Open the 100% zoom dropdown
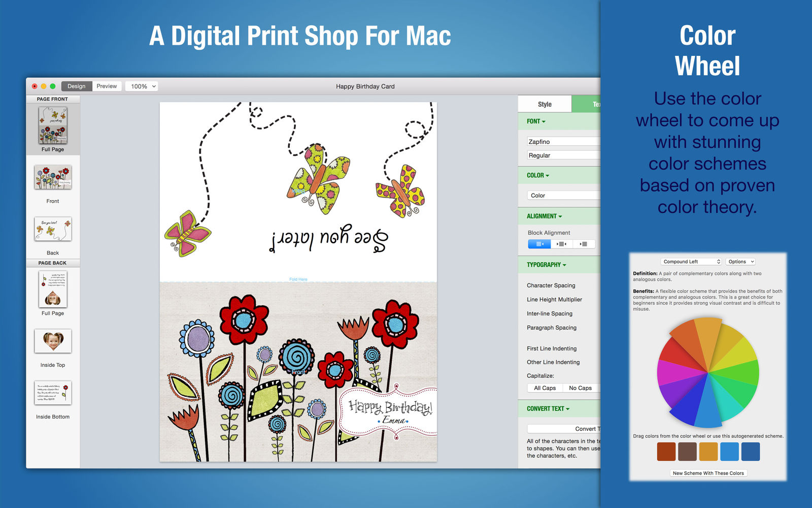 pos(142,86)
